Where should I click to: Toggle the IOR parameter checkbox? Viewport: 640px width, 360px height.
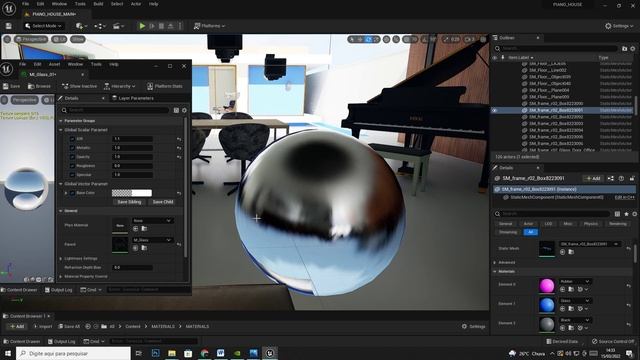point(72,139)
